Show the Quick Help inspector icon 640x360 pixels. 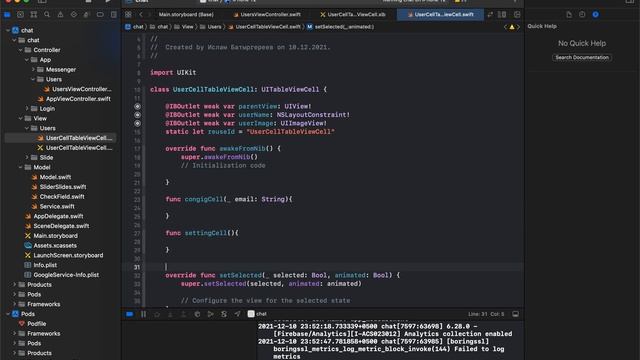596,15
